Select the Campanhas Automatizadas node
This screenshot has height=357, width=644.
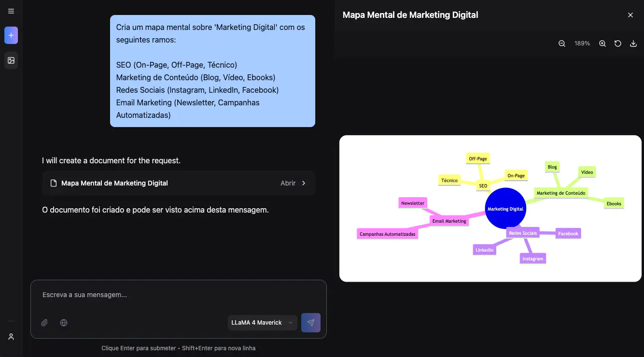pos(387,234)
